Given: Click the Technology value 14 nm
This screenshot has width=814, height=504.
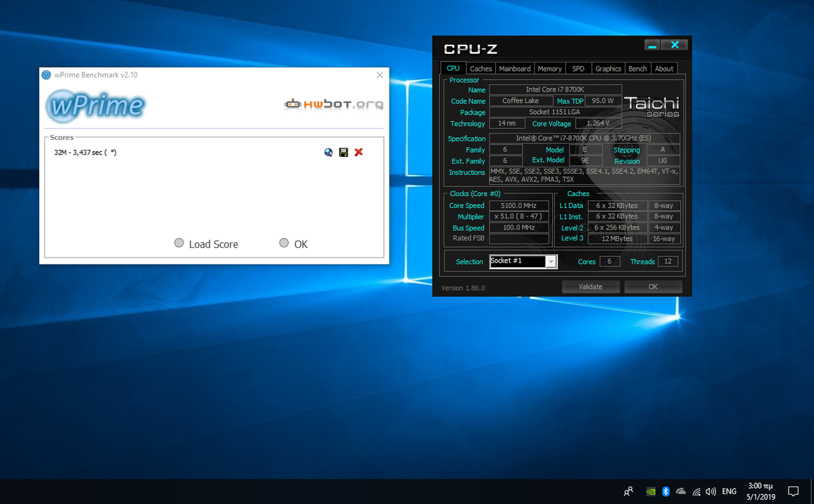Looking at the screenshot, I should click(506, 123).
